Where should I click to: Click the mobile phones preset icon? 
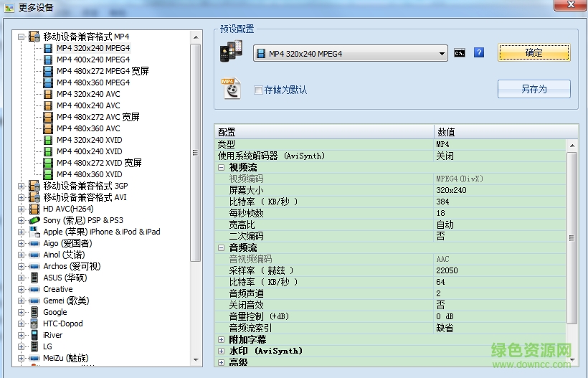[231, 52]
